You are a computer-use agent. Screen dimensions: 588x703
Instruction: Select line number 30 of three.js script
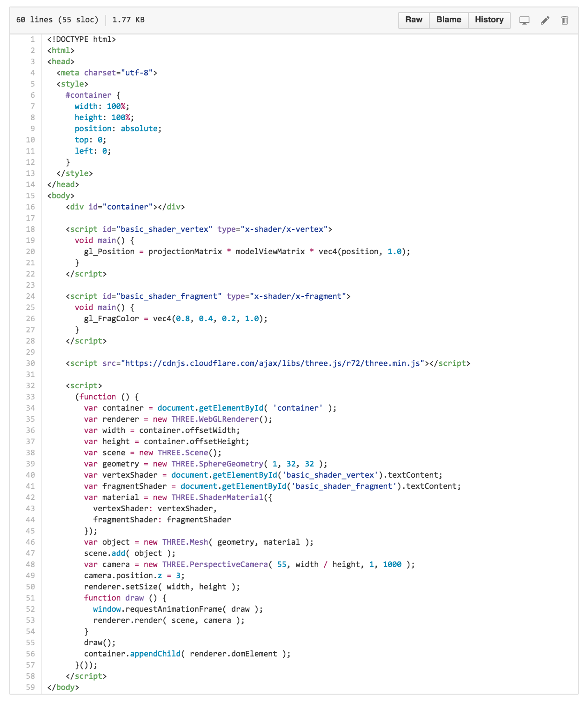pos(31,363)
